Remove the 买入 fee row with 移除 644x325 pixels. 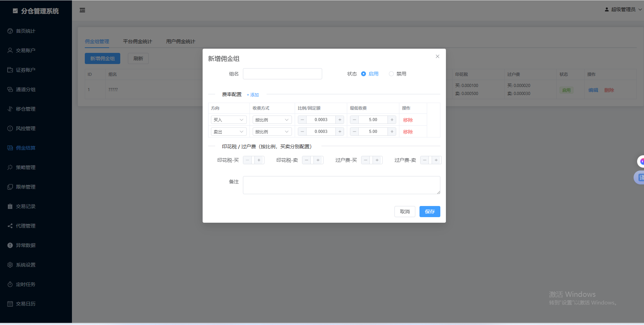pyautogui.click(x=408, y=120)
